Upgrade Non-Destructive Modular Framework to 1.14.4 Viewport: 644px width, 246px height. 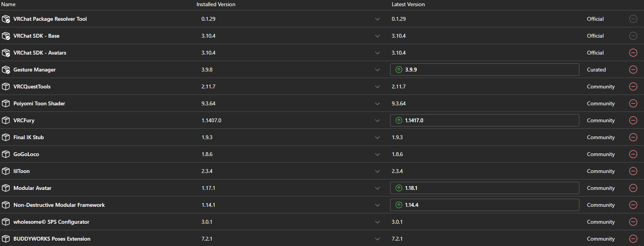point(485,205)
